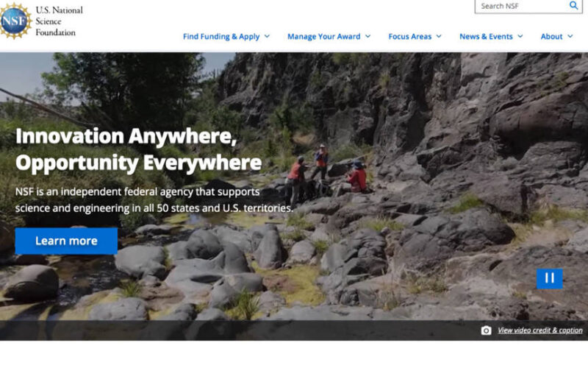The image size is (588, 368).
Task: Focus the Search NSF input field
Action: click(521, 6)
